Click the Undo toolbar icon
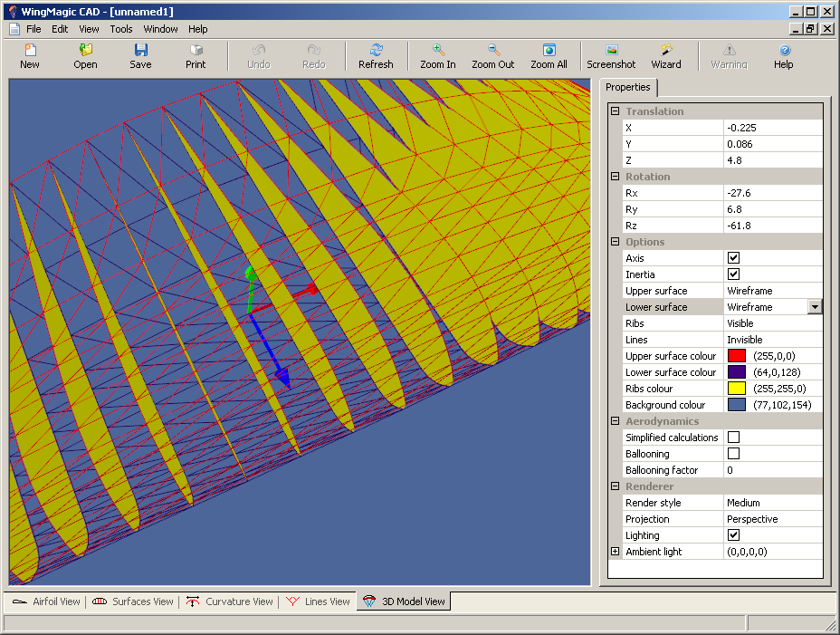Viewport: 840px width, 635px height. (259, 50)
